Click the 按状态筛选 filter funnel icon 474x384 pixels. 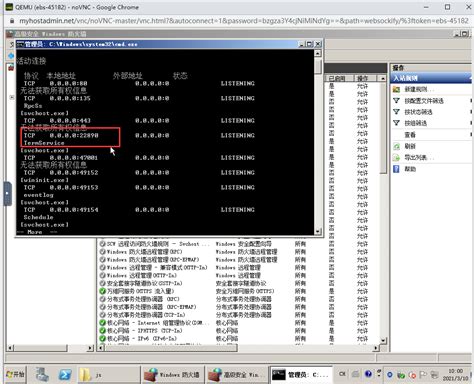[x=396, y=112]
